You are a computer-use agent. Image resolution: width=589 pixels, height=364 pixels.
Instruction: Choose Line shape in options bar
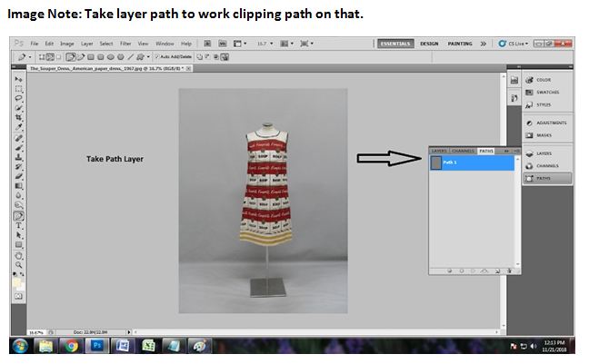[x=130, y=57]
